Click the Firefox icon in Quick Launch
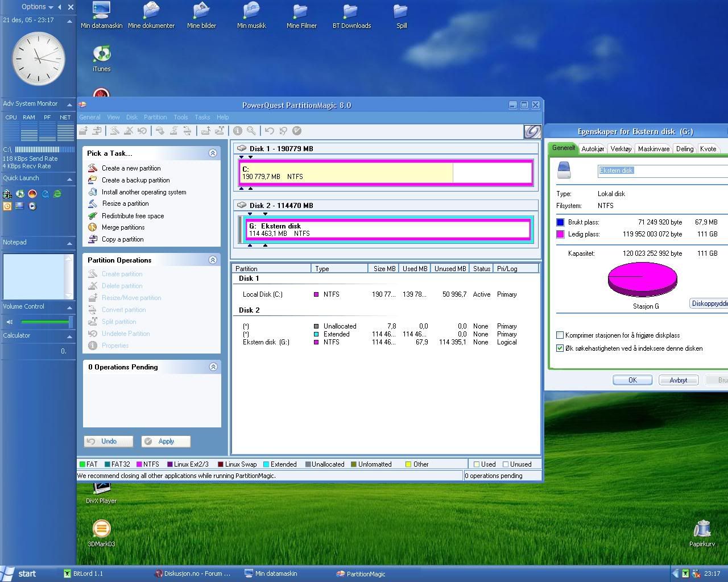Screen dimensions: 728x582 [x=32, y=194]
